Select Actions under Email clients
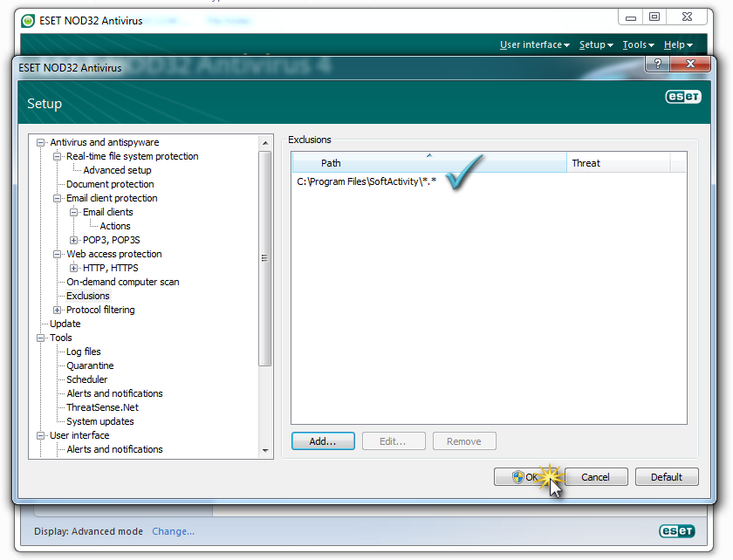Image resolution: width=733 pixels, height=560 pixels. point(115,226)
